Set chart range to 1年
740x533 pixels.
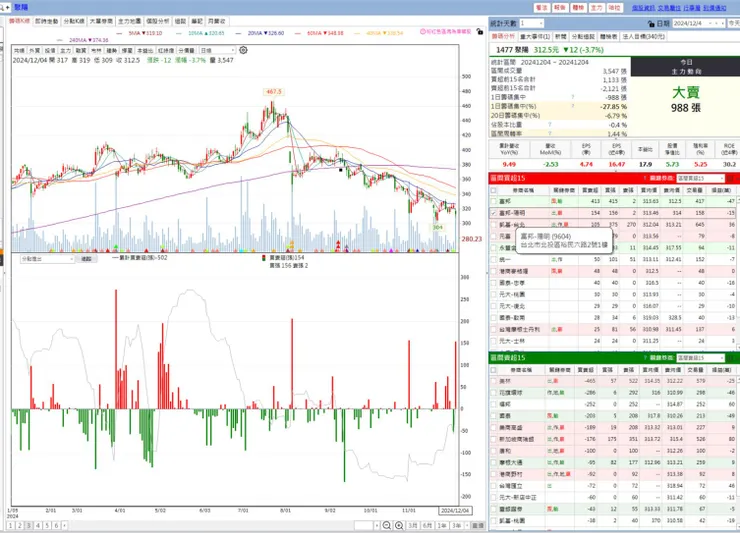click(442, 525)
